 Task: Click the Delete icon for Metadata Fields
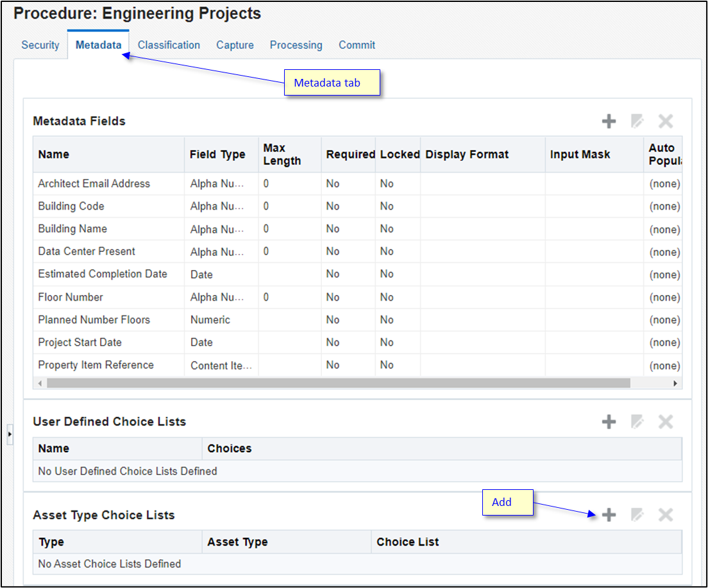click(665, 121)
